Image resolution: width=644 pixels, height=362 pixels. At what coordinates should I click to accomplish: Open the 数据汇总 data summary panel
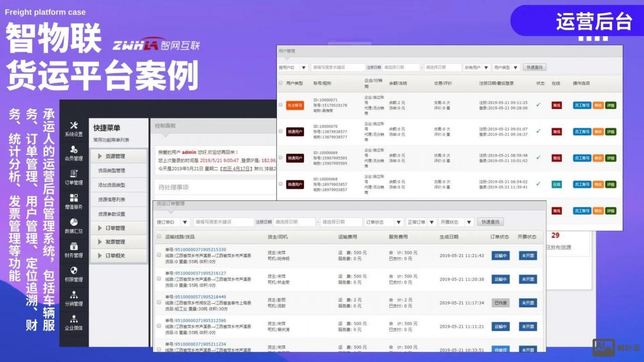(74, 225)
